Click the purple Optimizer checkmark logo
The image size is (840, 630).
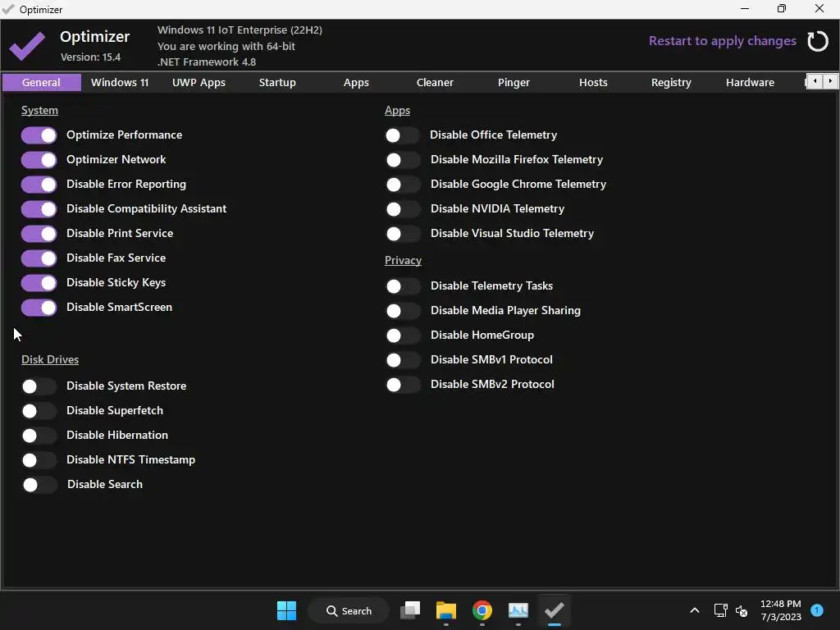(x=27, y=46)
